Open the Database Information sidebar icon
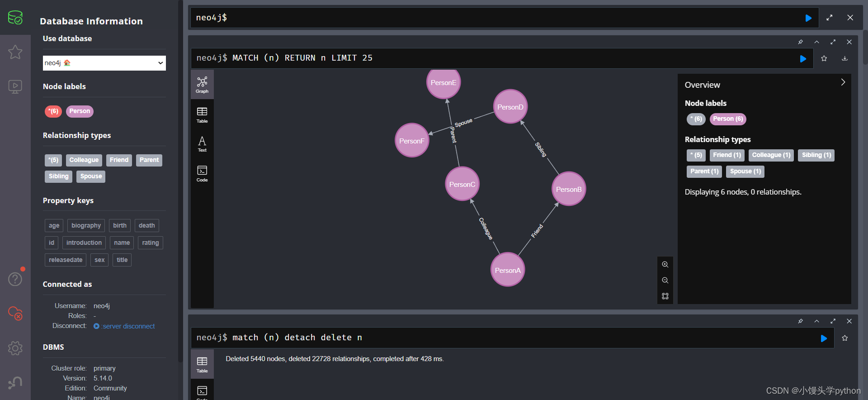The height and width of the screenshot is (400, 868). [15, 18]
